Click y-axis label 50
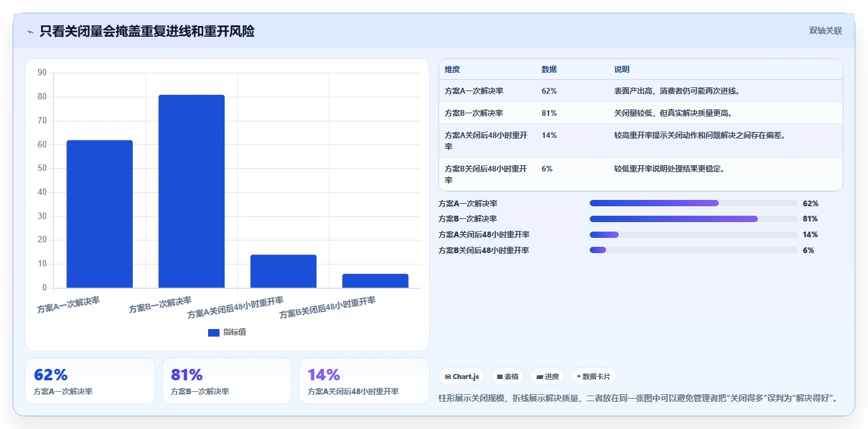The height and width of the screenshot is (429, 868). click(x=42, y=168)
